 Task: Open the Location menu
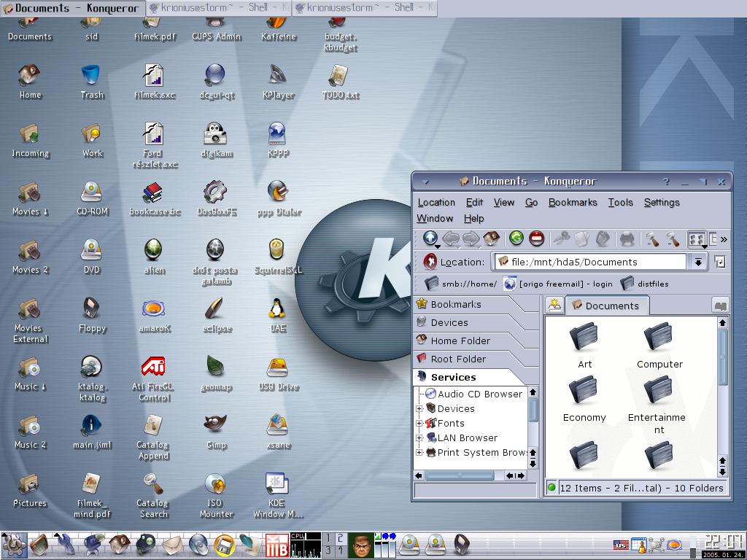436,203
